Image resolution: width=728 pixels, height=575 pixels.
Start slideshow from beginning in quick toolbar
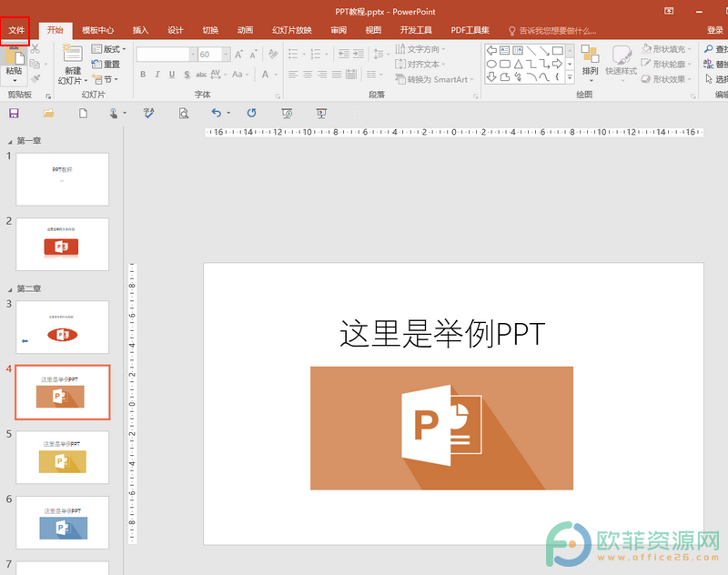click(287, 113)
